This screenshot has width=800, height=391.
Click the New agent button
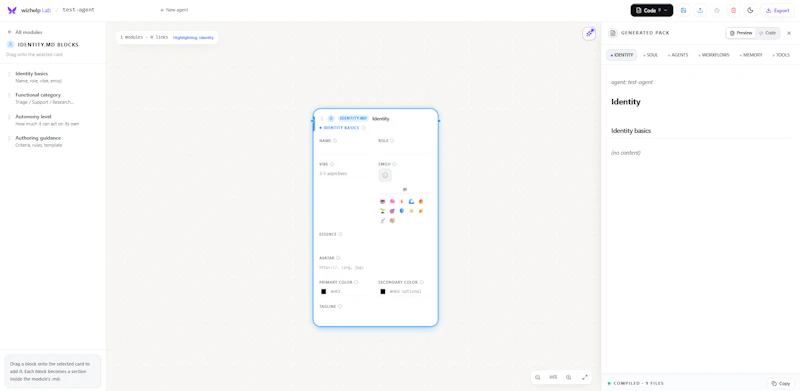pyautogui.click(x=174, y=10)
